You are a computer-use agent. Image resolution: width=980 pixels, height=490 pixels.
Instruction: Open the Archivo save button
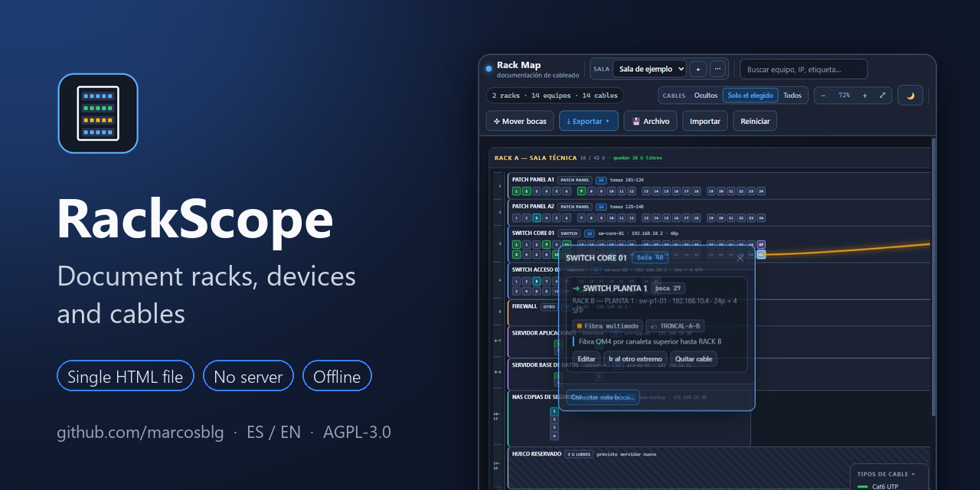pos(651,121)
